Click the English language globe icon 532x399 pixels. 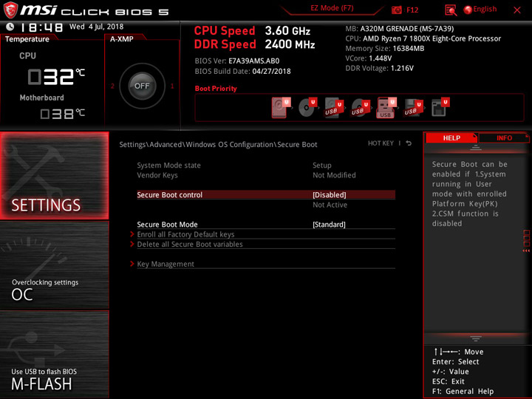tap(468, 10)
